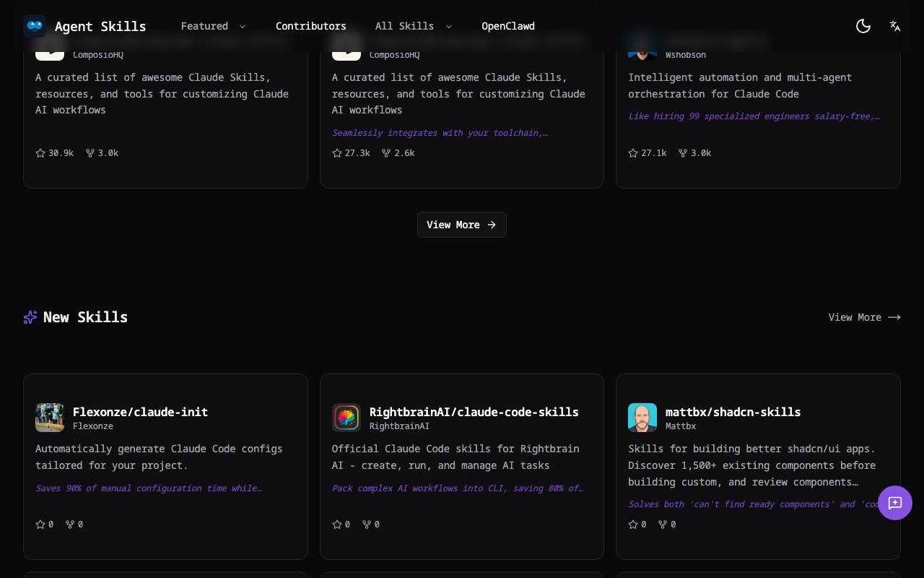Click the "27.1k" star count
The height and width of the screenshot is (578, 924).
tap(653, 153)
